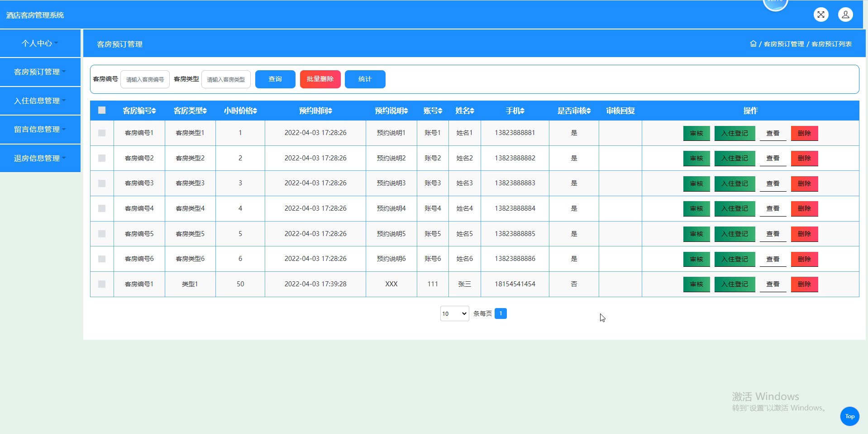Screen dimensions: 868x434
Task: Click the 统计 statistics button
Action: [x=365, y=79]
